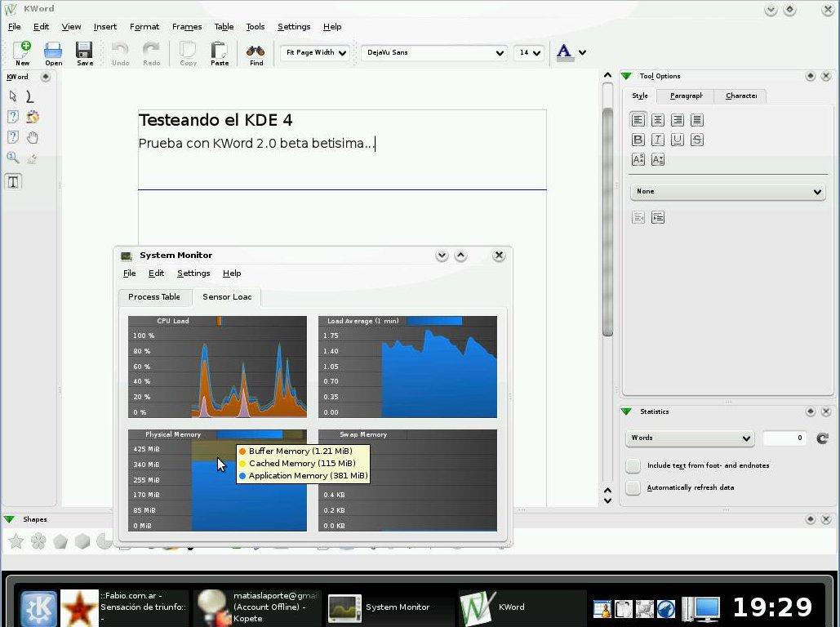Viewport: 840px width, 627px height.
Task: Click the star shape in Shapes panel
Action: tap(16, 541)
